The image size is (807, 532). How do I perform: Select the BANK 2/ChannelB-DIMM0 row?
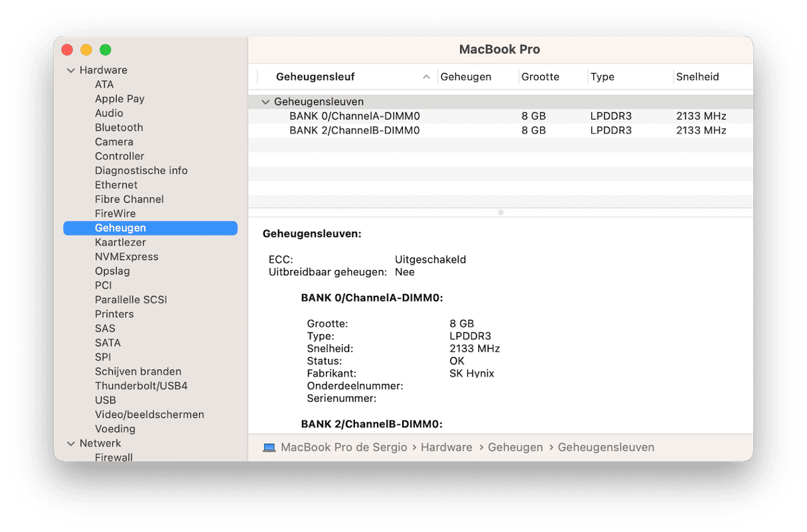tap(354, 131)
